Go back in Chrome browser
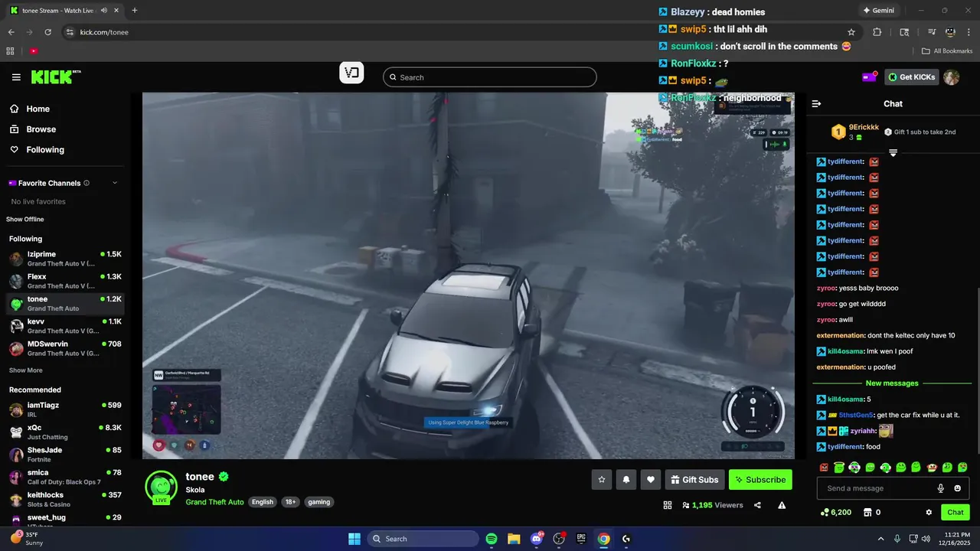 [11, 32]
